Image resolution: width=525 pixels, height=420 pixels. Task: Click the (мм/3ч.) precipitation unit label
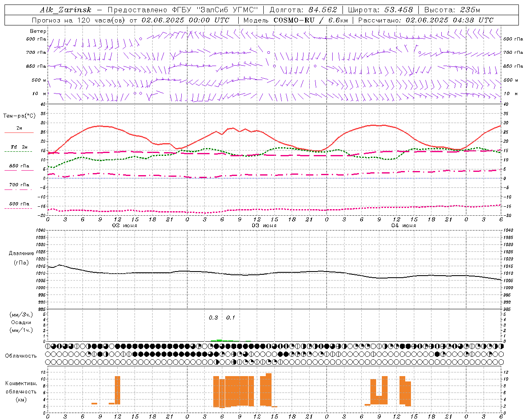(21, 315)
